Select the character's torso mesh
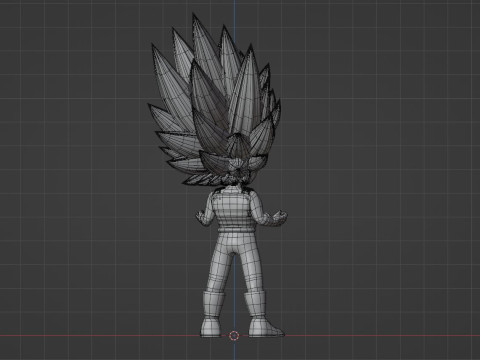 tap(234, 209)
